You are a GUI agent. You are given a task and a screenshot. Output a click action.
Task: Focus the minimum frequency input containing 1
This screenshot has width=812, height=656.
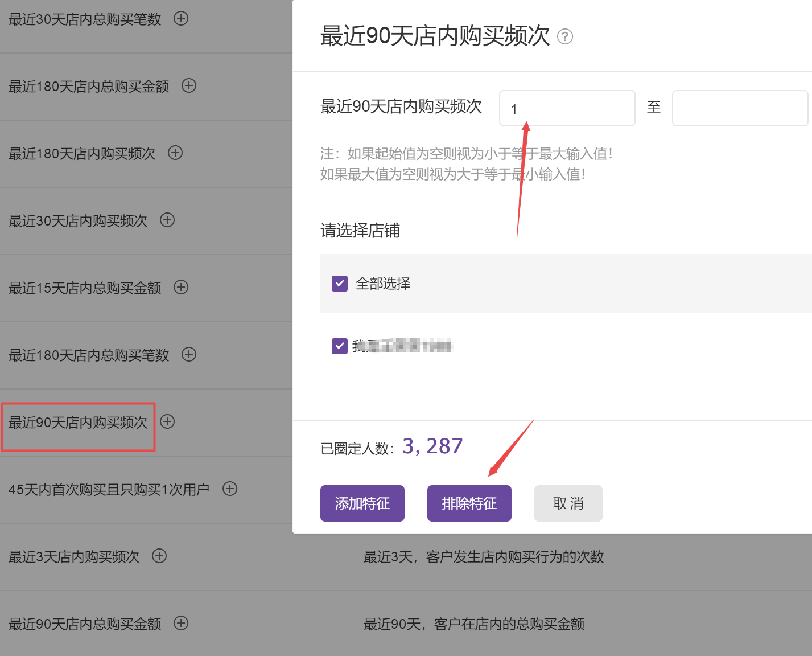(567, 108)
